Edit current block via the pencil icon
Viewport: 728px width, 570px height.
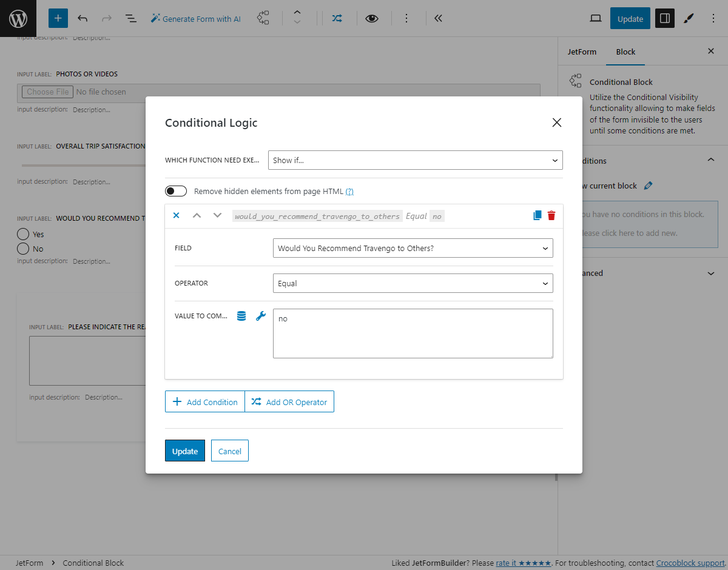click(648, 186)
